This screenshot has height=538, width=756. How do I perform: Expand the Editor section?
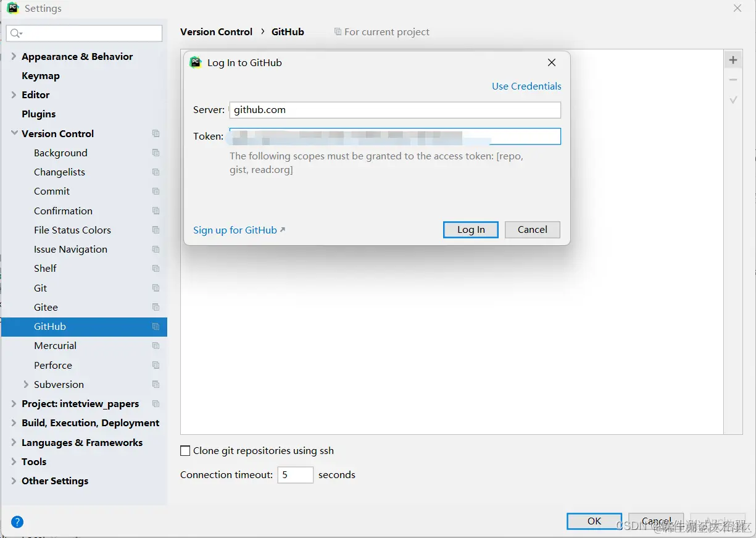[x=14, y=95]
